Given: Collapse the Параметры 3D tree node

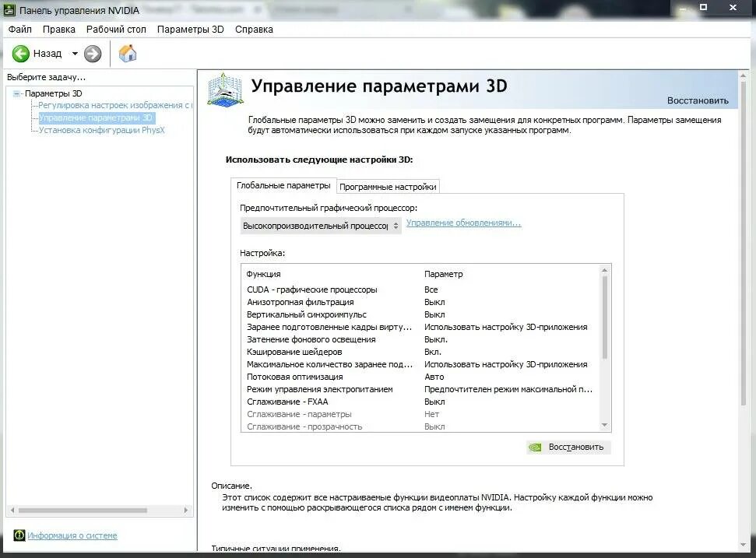Looking at the screenshot, I should (17, 93).
